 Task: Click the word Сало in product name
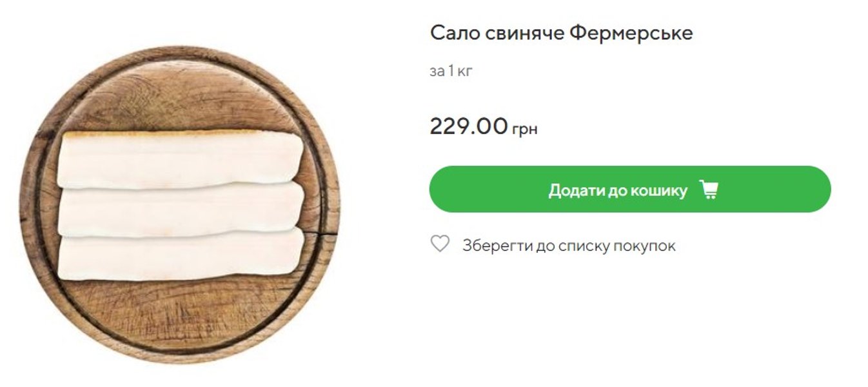(x=451, y=33)
